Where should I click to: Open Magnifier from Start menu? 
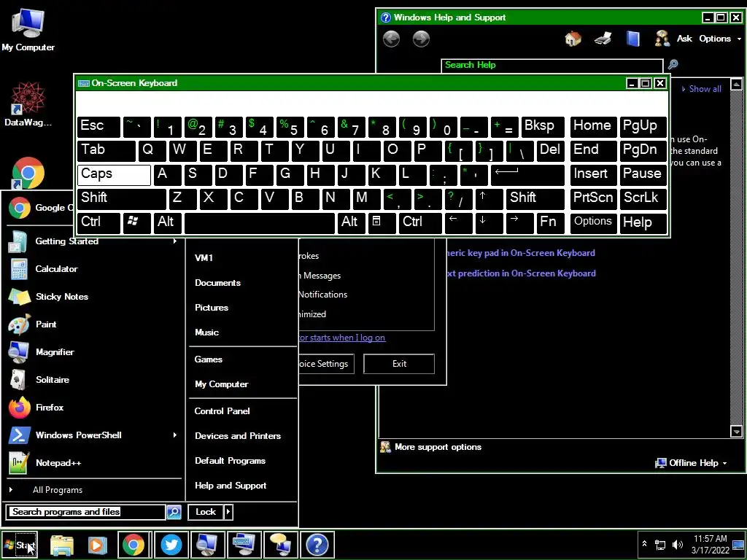coord(54,352)
